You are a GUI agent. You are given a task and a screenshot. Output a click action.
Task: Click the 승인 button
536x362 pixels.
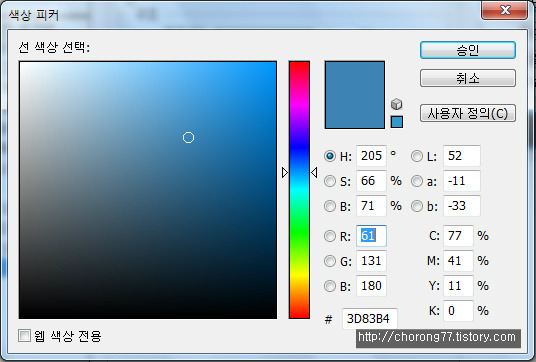point(468,50)
